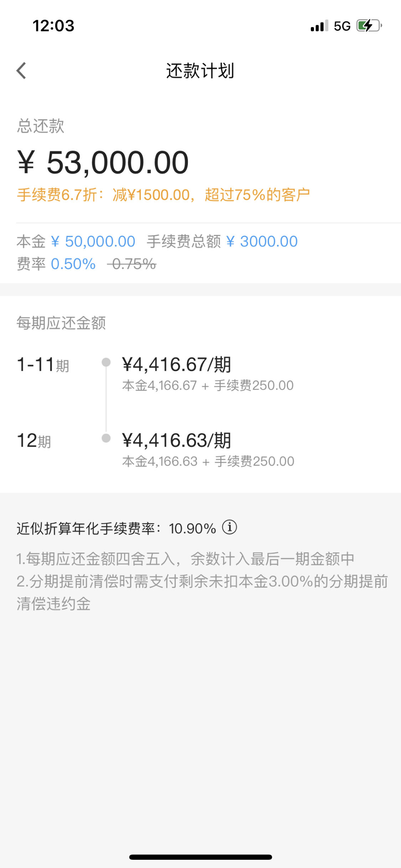The width and height of the screenshot is (401, 868).
Task: Tap the 5G network indicator
Action: click(342, 26)
